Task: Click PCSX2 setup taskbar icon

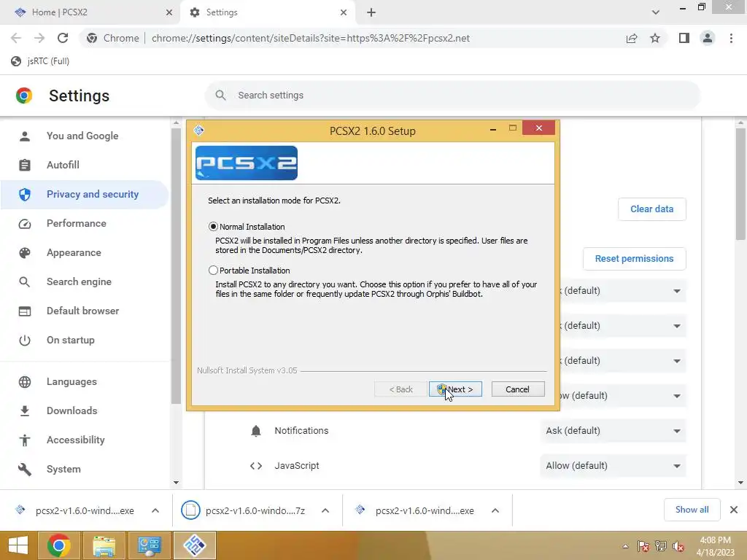Action: pos(195,545)
